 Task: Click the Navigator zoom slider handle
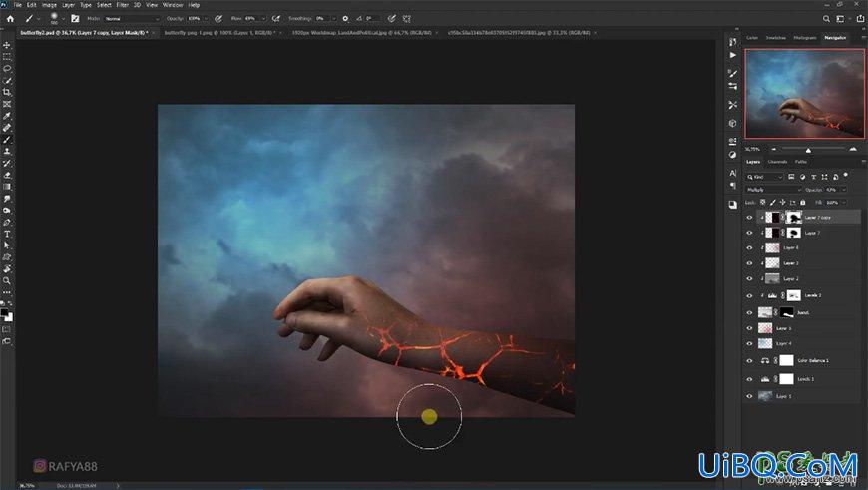pyautogui.click(x=808, y=150)
